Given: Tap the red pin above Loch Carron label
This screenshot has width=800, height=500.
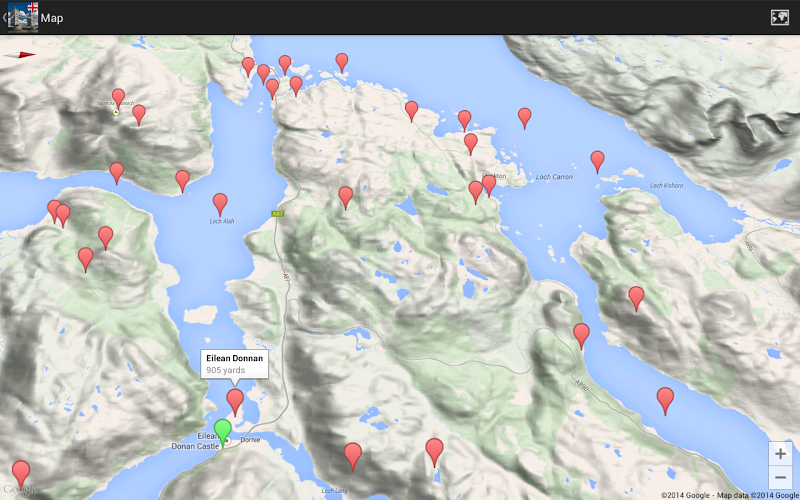Looking at the screenshot, I should pos(524,117).
